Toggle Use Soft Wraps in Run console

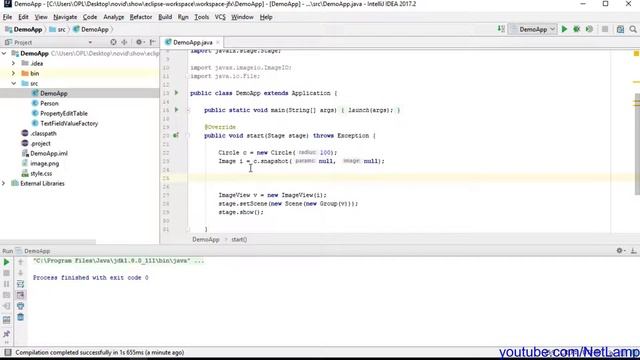coord(20,284)
